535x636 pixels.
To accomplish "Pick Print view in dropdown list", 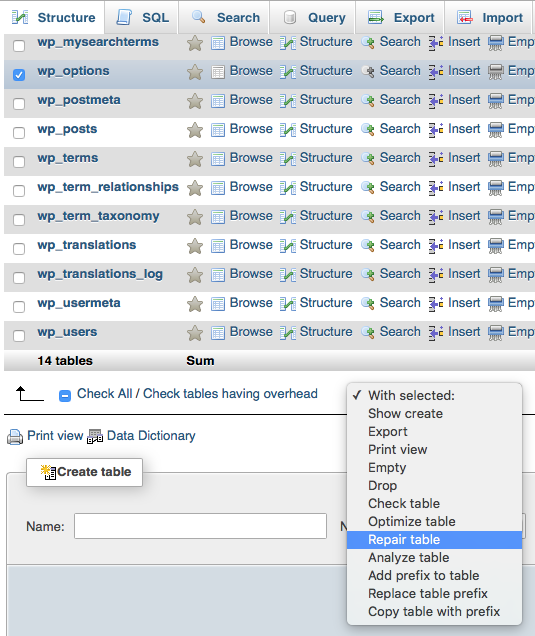I will pyautogui.click(x=434, y=449).
